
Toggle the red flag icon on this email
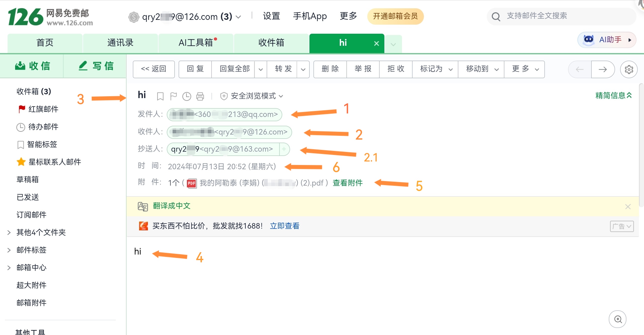(173, 96)
